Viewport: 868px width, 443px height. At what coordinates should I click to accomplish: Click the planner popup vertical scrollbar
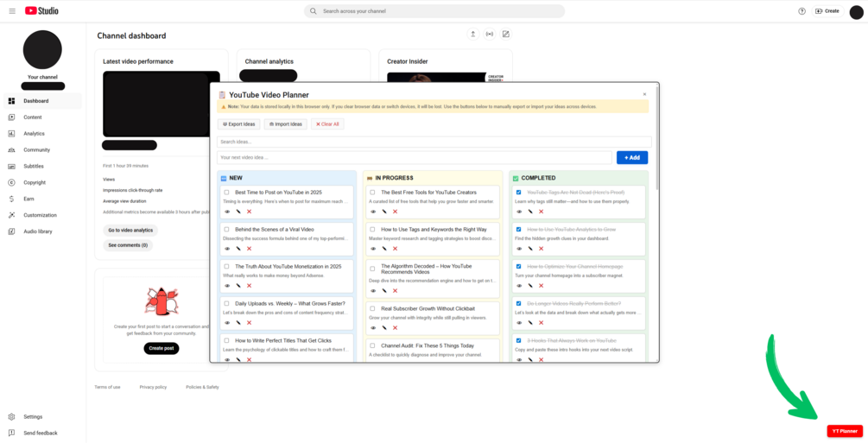coord(656,138)
